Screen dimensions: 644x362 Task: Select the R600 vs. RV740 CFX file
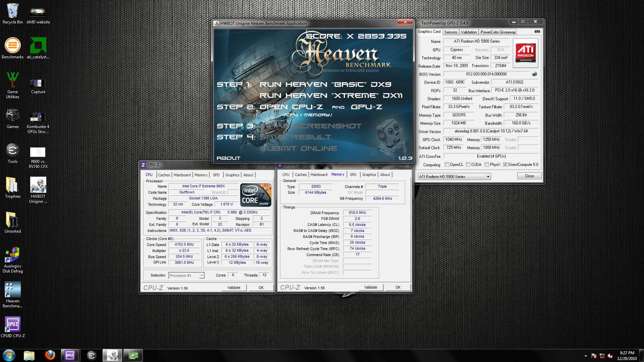click(x=38, y=157)
